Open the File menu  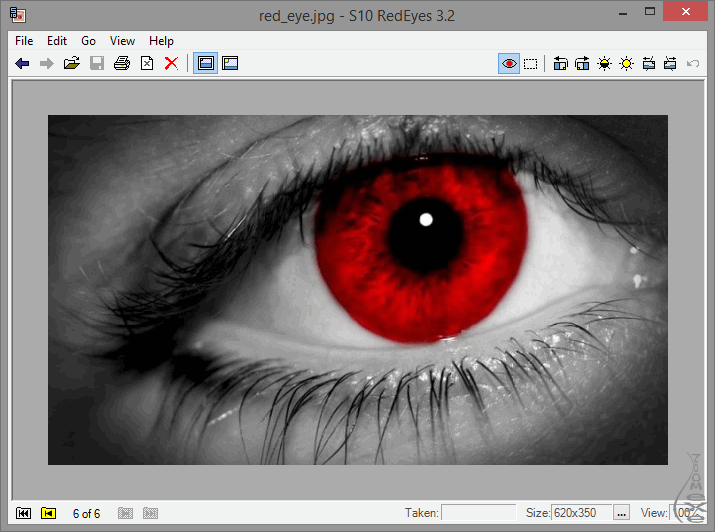[x=24, y=41]
